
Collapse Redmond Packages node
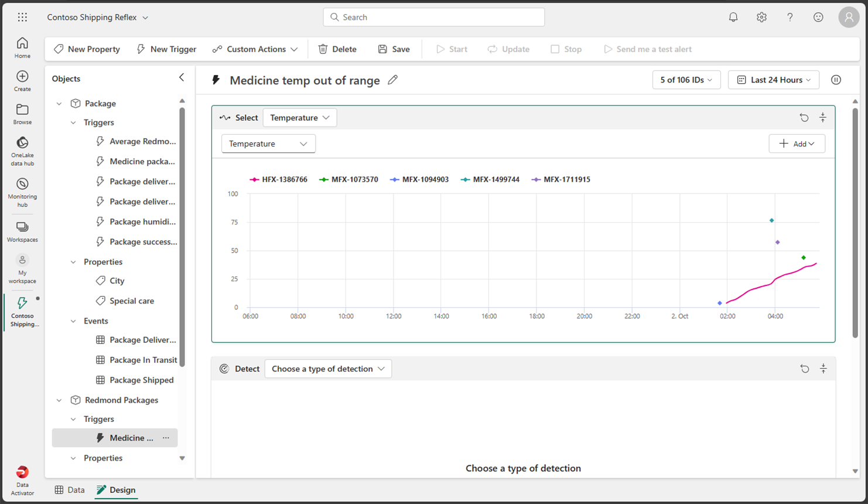59,400
